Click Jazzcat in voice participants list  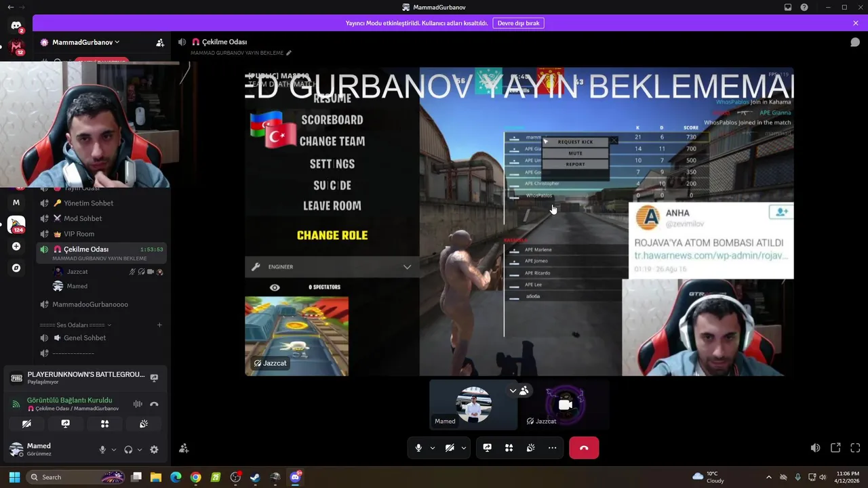click(x=108, y=272)
